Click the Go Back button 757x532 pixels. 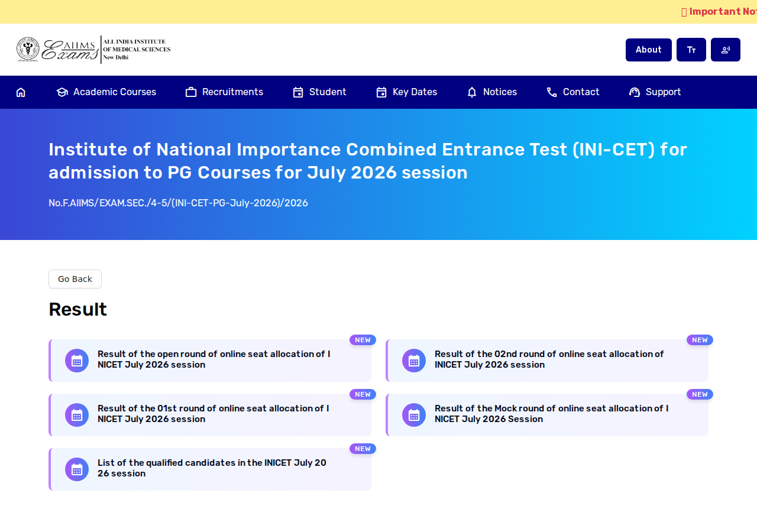[75, 279]
